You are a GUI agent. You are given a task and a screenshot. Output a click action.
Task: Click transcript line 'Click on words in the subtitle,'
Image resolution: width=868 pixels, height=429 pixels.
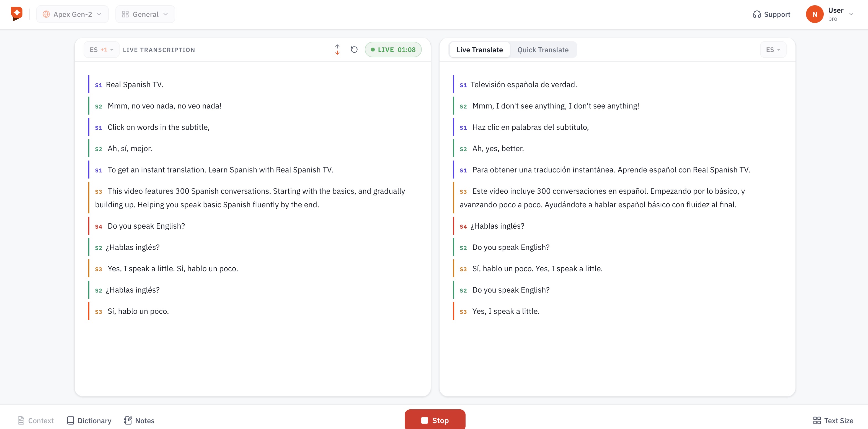pos(158,127)
